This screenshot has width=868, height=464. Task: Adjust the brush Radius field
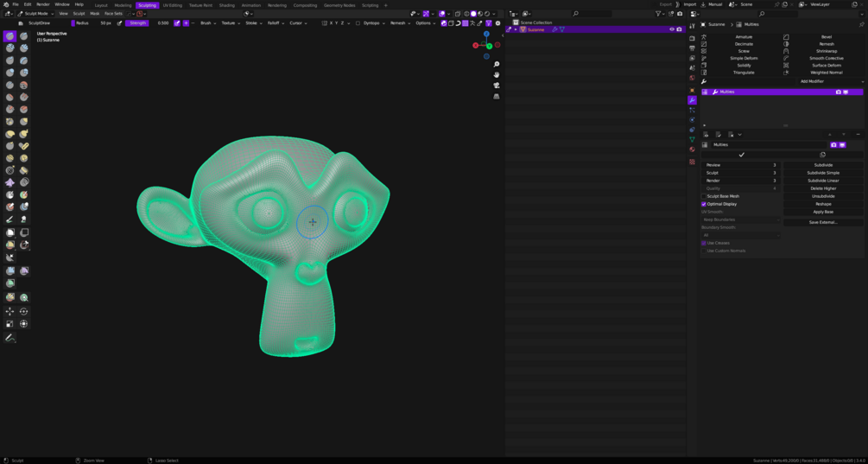[92, 23]
